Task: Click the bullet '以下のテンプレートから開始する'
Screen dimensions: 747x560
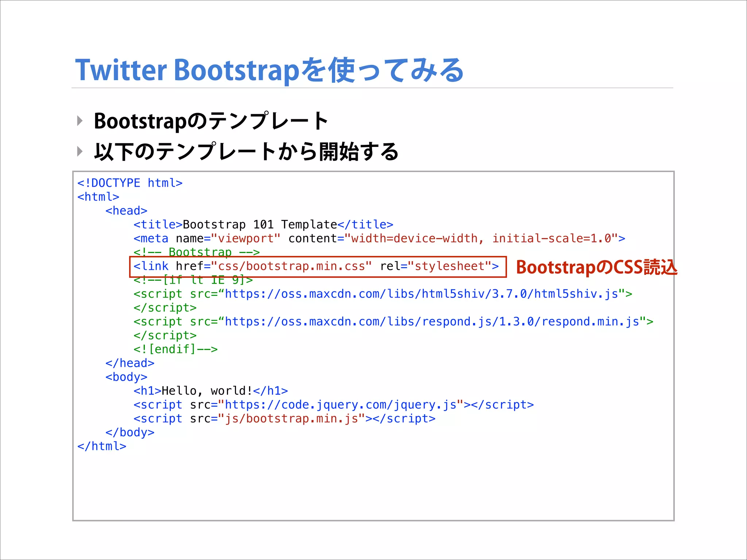Action: click(x=246, y=152)
